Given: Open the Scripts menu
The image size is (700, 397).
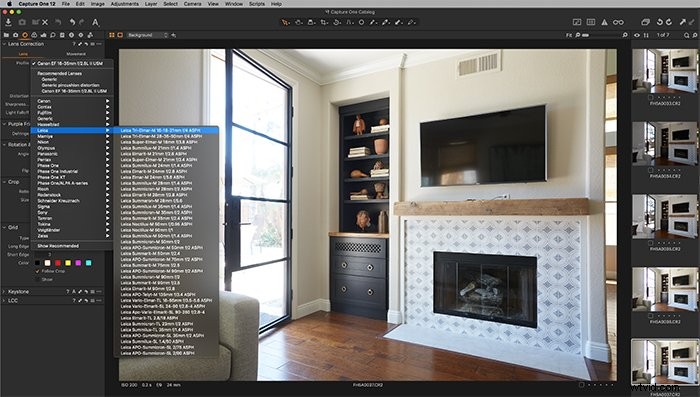Looking at the screenshot, I should [257, 4].
